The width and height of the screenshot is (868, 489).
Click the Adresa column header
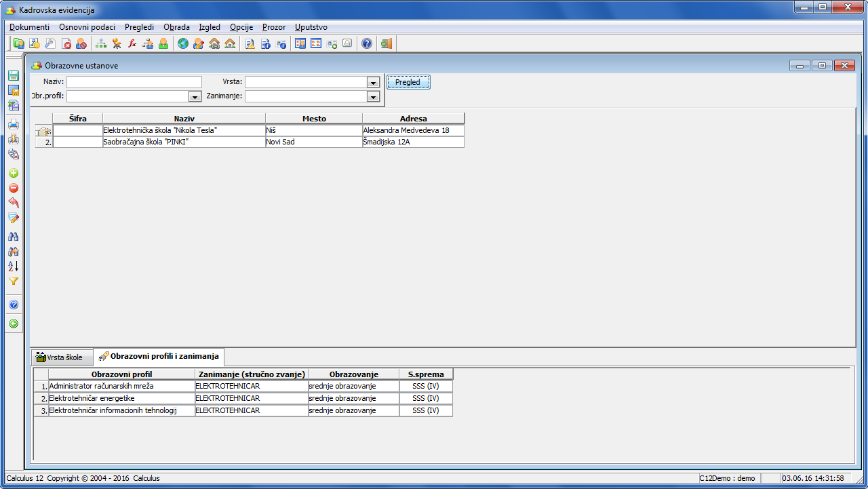(x=414, y=119)
